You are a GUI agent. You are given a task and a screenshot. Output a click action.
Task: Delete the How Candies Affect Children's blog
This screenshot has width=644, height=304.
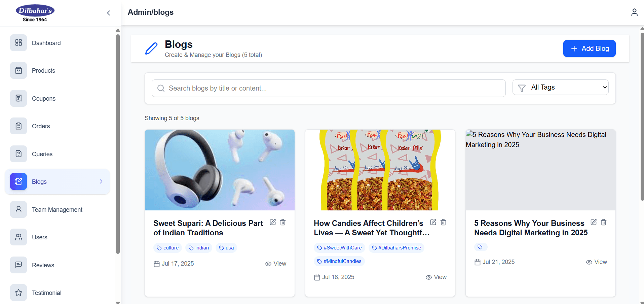pos(443,222)
